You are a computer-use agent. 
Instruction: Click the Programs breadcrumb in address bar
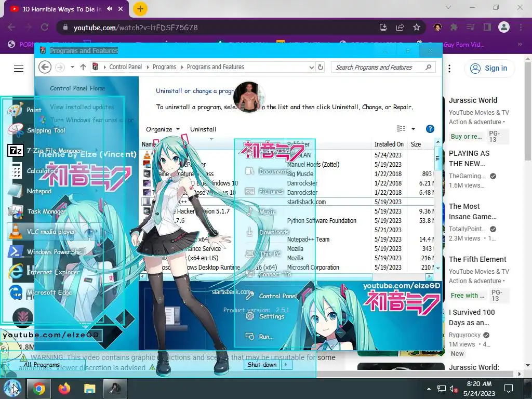(164, 67)
